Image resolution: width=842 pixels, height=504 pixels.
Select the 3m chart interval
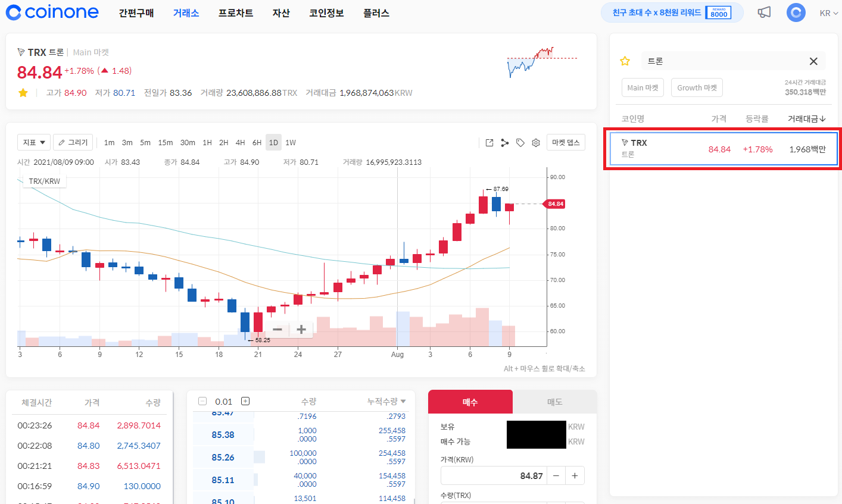pyautogui.click(x=127, y=142)
